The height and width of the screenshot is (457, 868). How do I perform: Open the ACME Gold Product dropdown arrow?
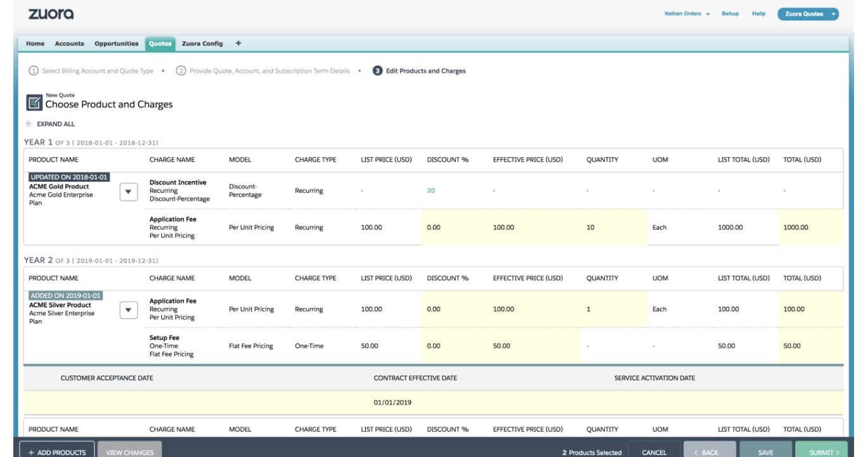129,191
